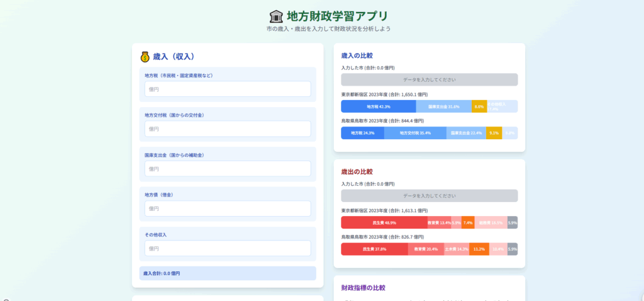Click the gray expenditure placeholder bar under 歳出の比較
644x301 pixels.
pyautogui.click(x=429, y=196)
